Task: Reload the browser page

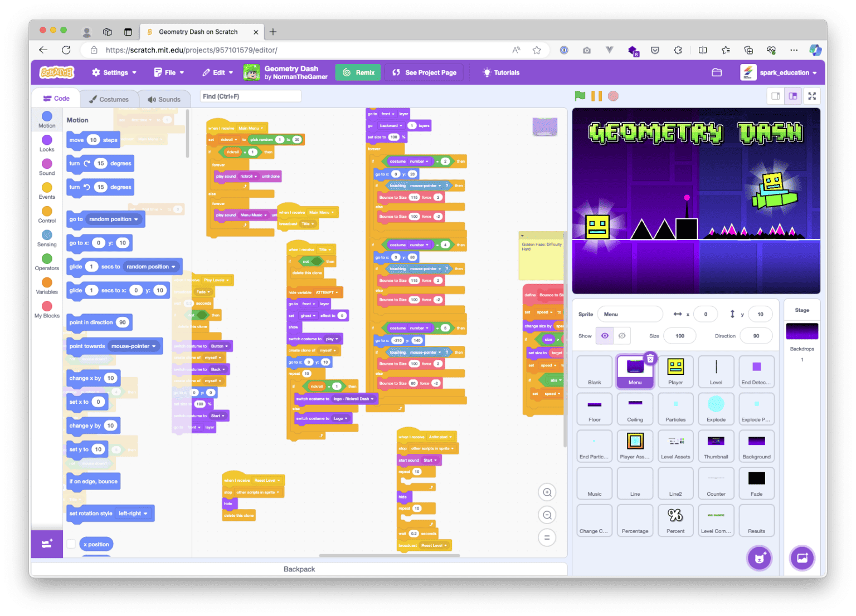Action: click(66, 50)
